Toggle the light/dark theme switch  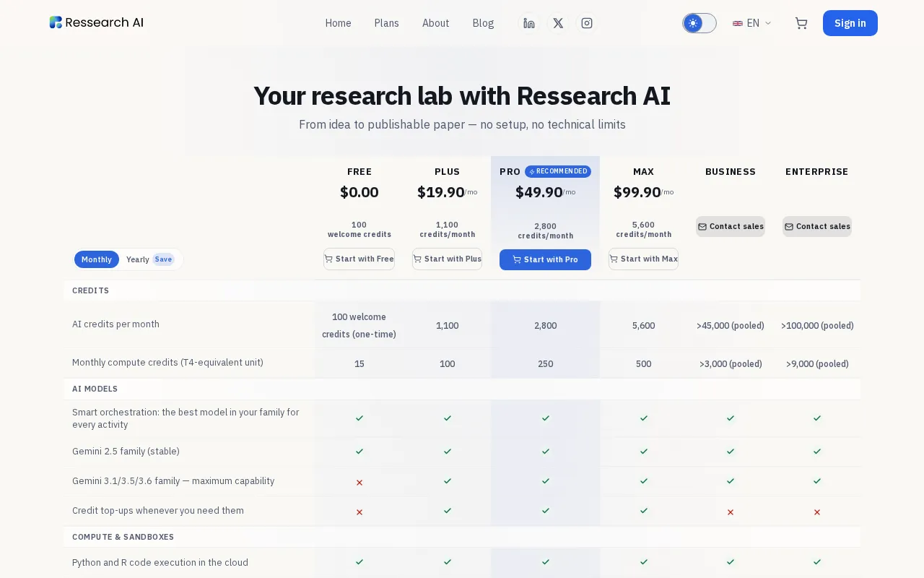pyautogui.click(x=699, y=23)
